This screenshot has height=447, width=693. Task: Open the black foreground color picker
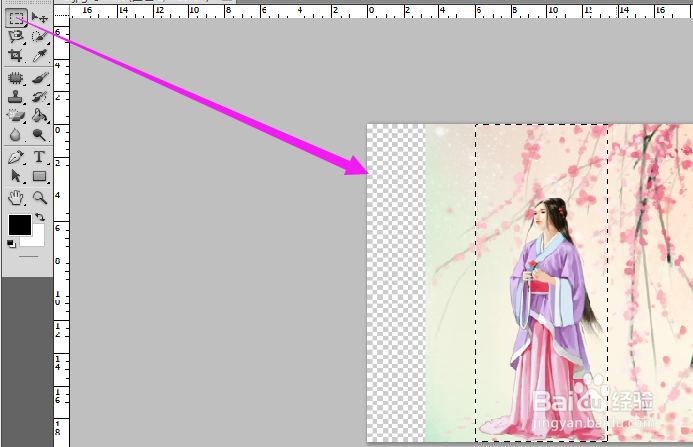pyautogui.click(x=20, y=225)
